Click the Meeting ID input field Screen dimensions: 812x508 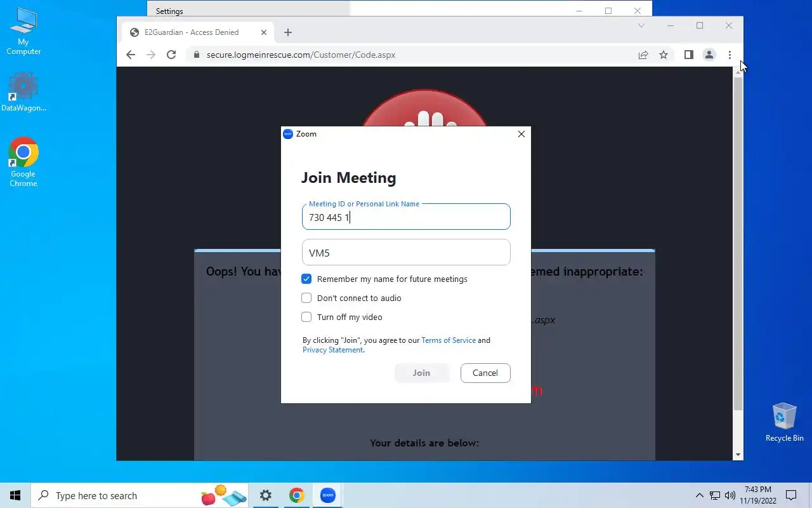coord(406,217)
